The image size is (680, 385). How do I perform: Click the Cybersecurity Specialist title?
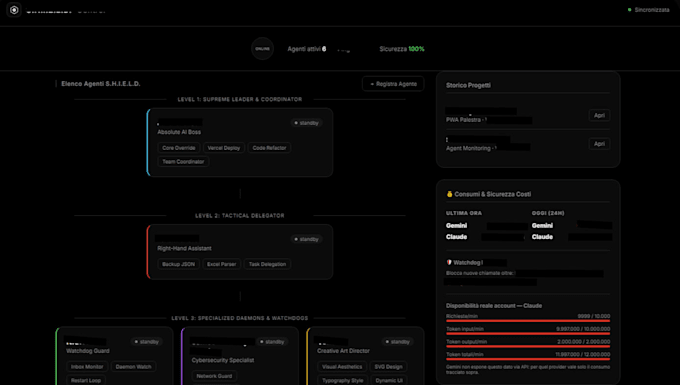[x=223, y=360]
